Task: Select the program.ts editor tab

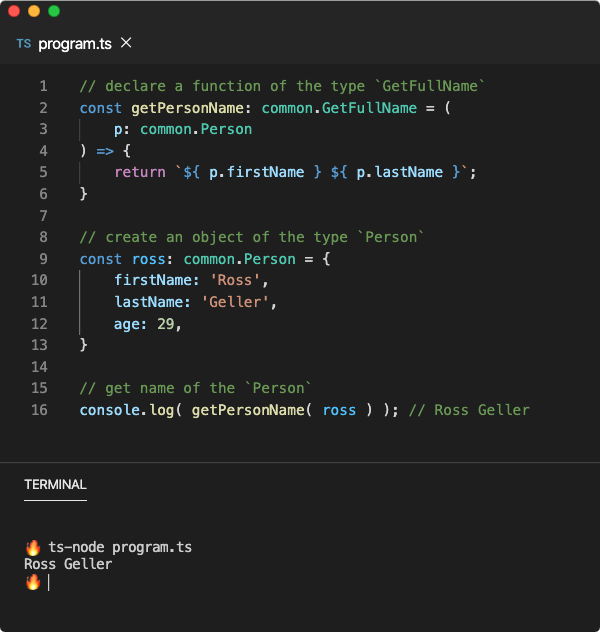Action: [75, 44]
